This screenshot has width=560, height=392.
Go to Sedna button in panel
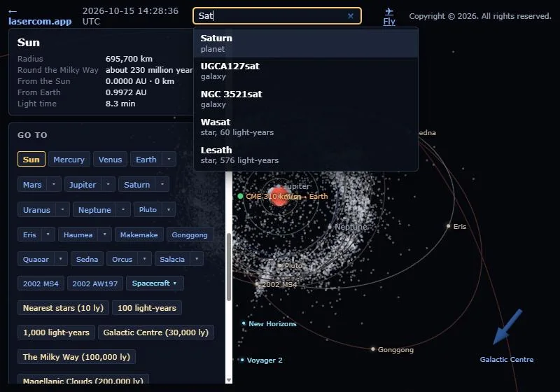pos(87,259)
